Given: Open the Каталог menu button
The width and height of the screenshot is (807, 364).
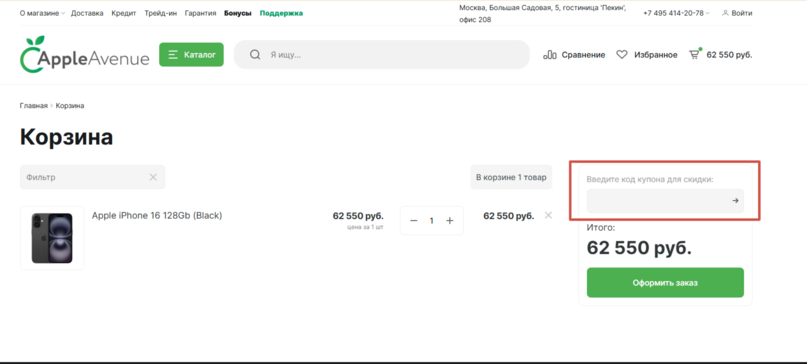Looking at the screenshot, I should 191,55.
